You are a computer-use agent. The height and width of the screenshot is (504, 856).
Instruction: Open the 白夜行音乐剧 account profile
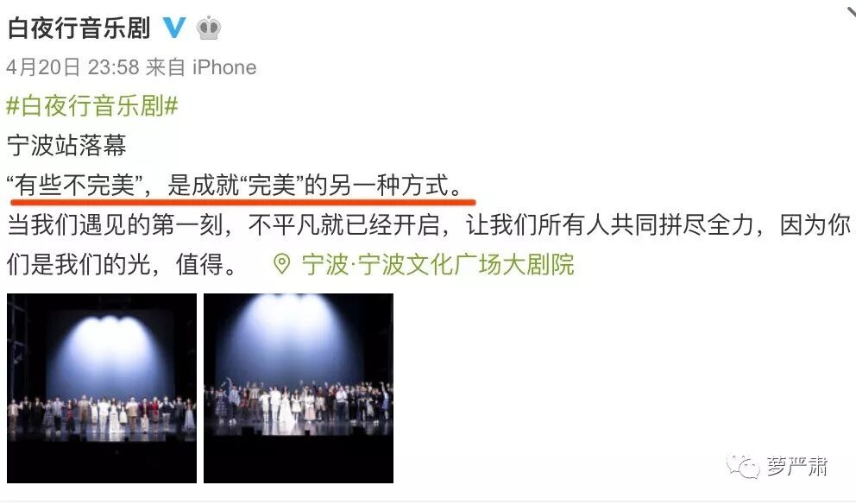pyautogui.click(x=79, y=28)
